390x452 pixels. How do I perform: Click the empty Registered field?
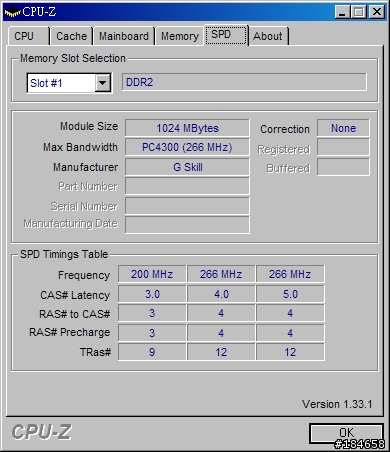[343, 147]
